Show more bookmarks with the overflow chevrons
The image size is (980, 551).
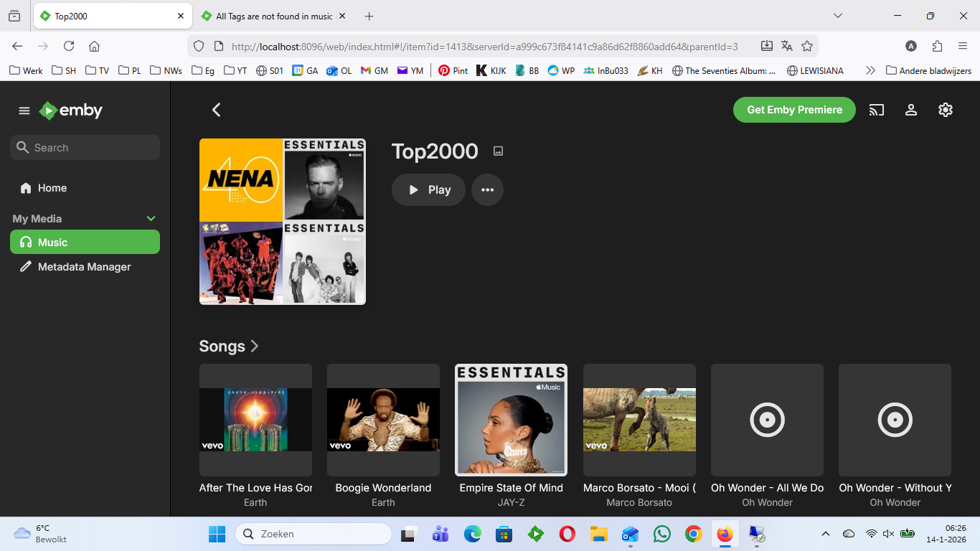click(870, 70)
